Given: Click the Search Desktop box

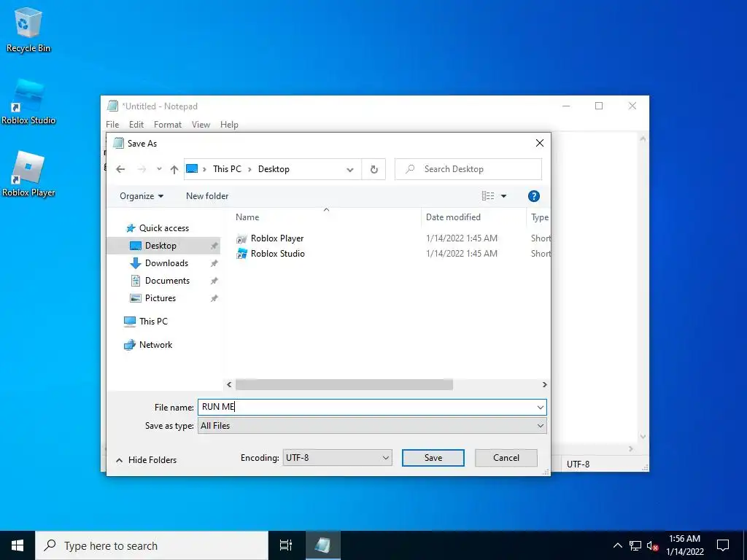Looking at the screenshot, I should click(468, 169).
